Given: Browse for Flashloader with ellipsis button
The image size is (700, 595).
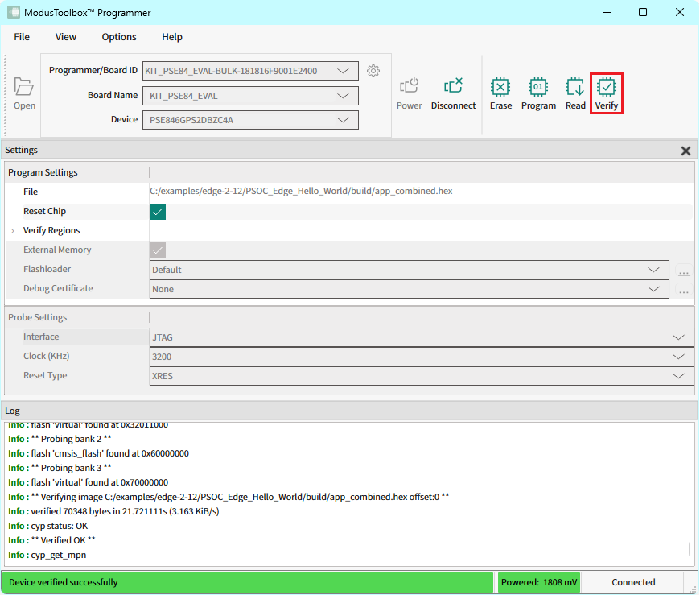Looking at the screenshot, I should (x=684, y=271).
